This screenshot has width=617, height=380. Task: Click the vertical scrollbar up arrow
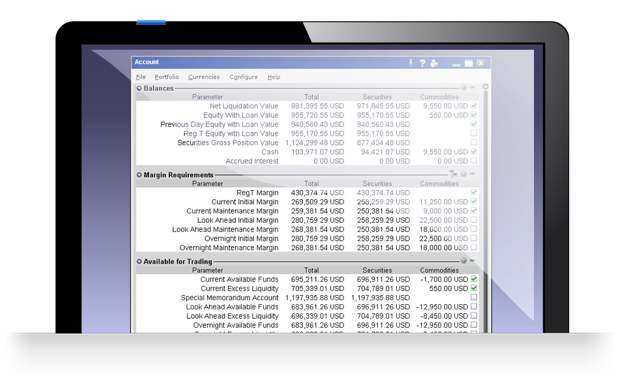point(486,87)
